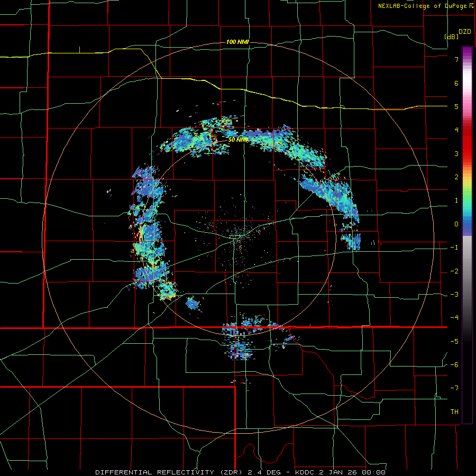Image resolution: width=476 pixels, height=476 pixels.
Task: Select the 7 value on the color scale
Action: tap(456, 59)
